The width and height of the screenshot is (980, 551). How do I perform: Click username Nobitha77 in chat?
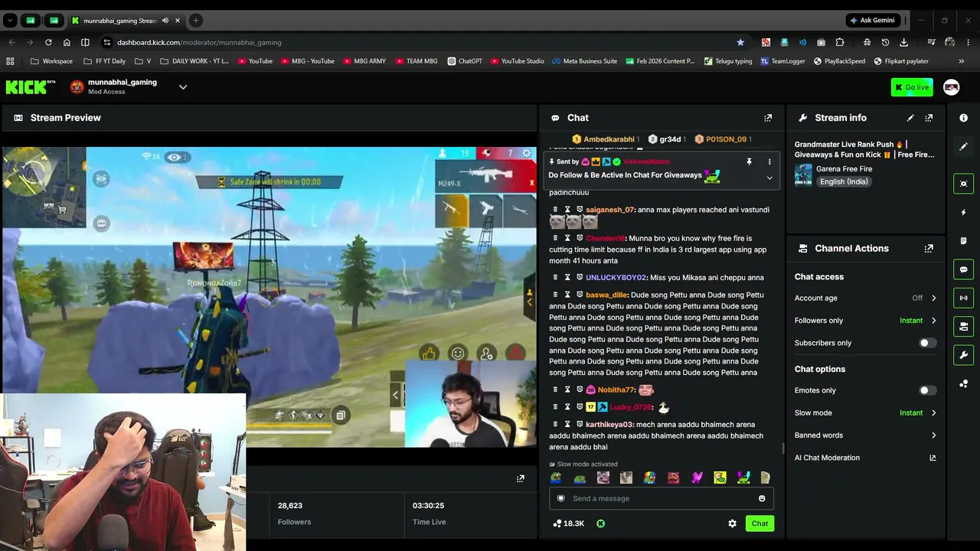coord(616,390)
